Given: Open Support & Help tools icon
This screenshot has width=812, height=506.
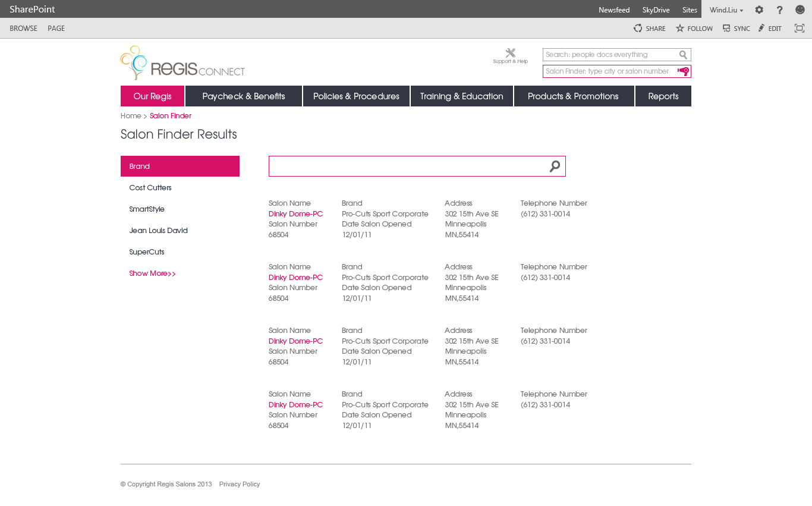Looking at the screenshot, I should [x=510, y=53].
